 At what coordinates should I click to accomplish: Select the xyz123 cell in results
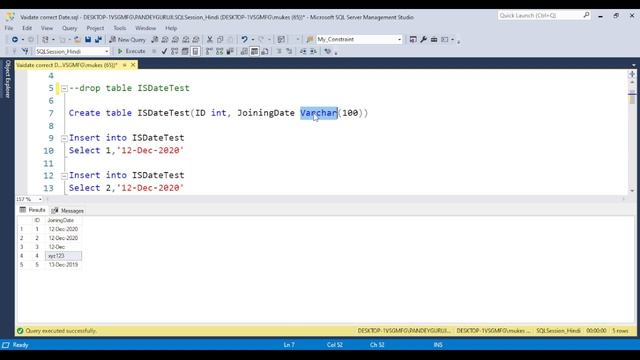click(63, 256)
